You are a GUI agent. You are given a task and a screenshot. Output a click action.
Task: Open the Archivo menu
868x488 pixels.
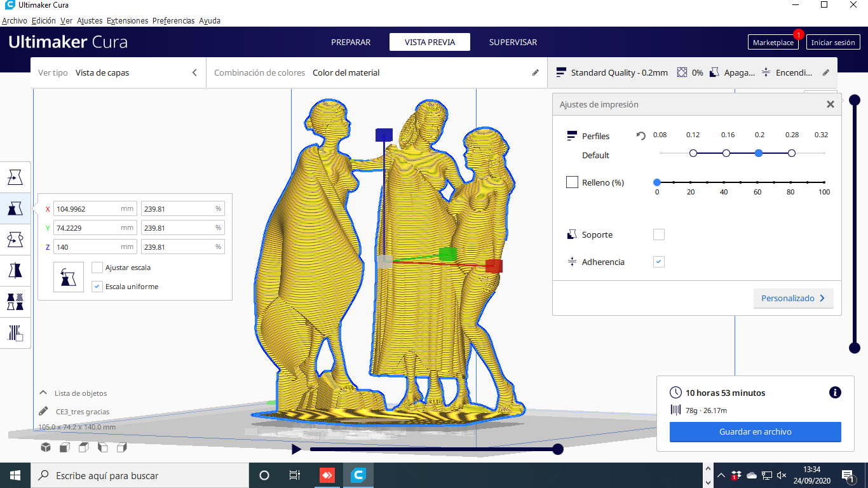tap(15, 21)
